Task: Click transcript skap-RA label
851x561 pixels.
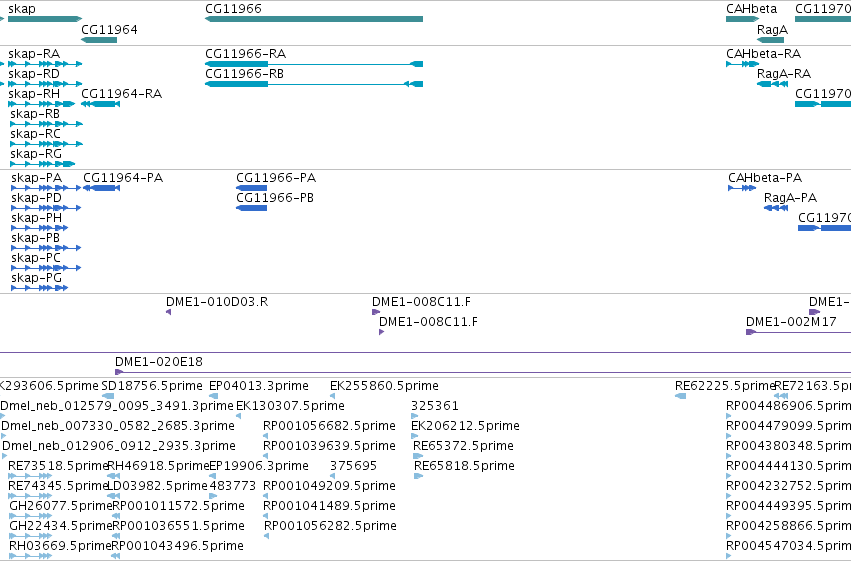Action: click(34, 54)
